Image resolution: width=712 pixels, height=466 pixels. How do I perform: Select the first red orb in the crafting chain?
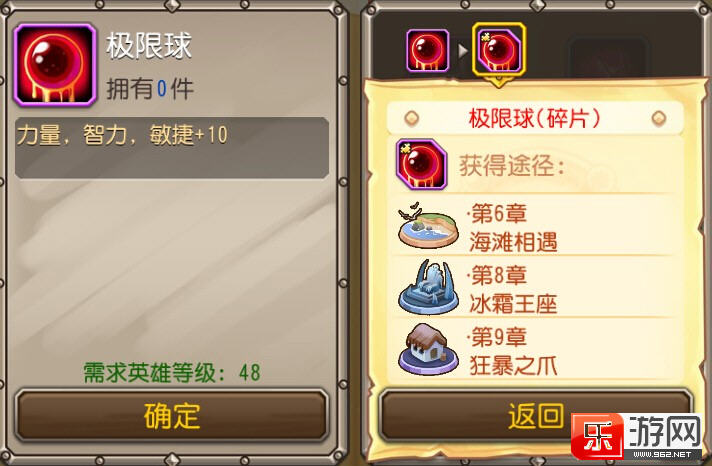point(428,50)
